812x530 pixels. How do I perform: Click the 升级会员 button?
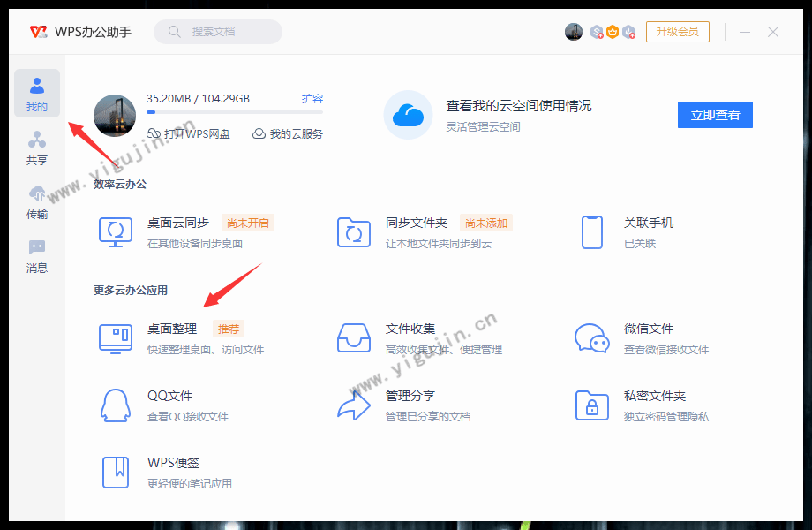(677, 32)
